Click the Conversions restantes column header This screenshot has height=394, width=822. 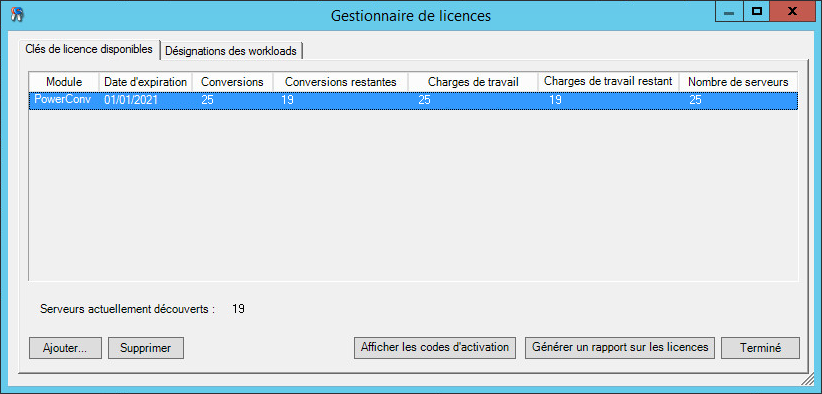pyautogui.click(x=341, y=82)
